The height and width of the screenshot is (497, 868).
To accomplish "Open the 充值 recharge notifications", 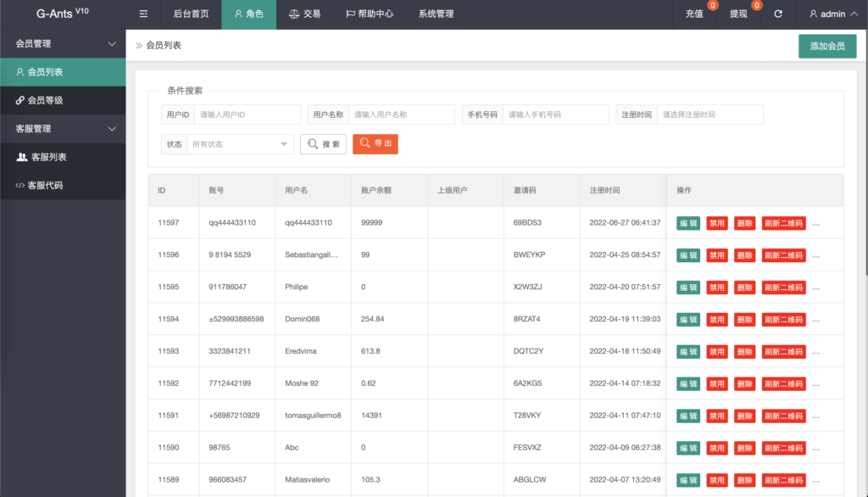I will [694, 14].
